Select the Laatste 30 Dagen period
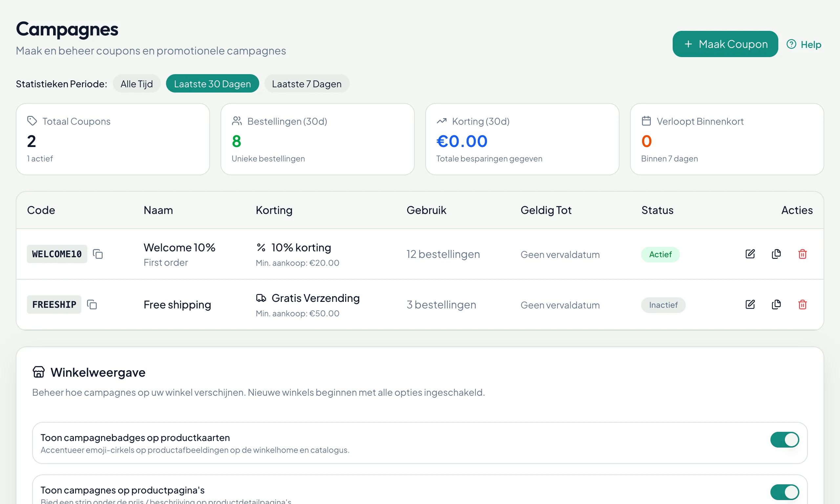Screen dimensions: 840x504 [x=212, y=84]
